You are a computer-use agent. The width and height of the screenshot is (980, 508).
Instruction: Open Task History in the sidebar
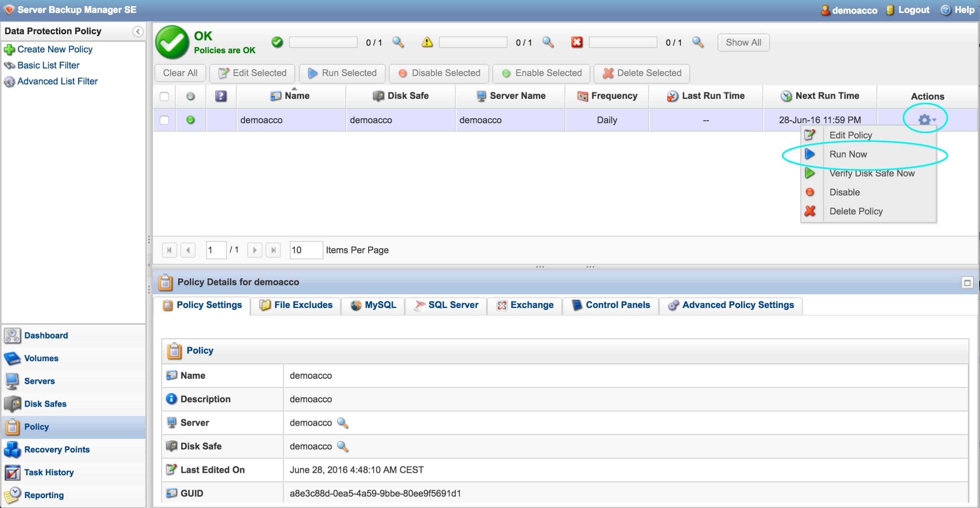coord(49,472)
